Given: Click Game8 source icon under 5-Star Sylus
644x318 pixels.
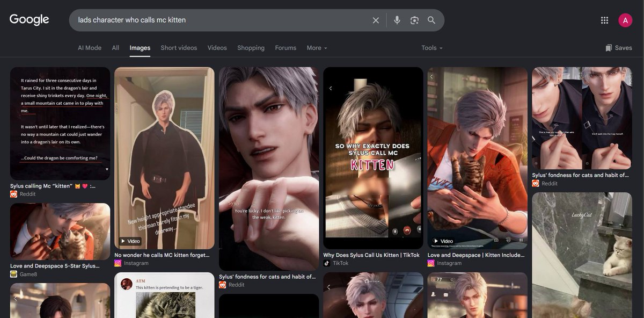Looking at the screenshot, I should [13, 274].
